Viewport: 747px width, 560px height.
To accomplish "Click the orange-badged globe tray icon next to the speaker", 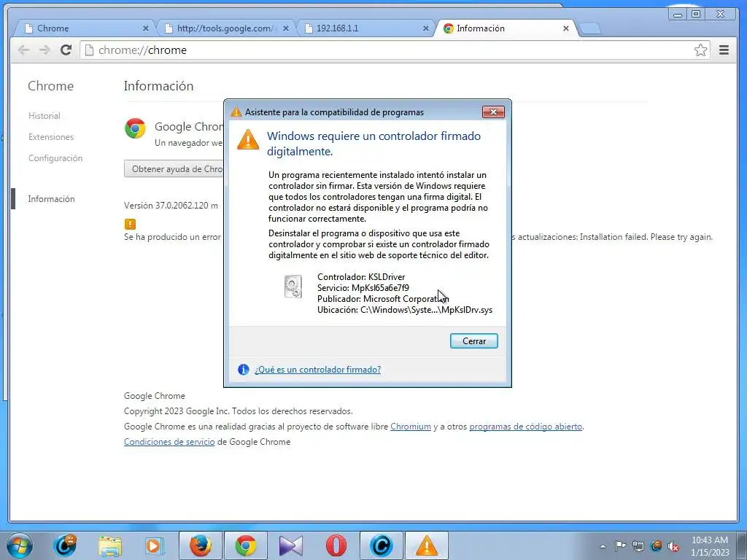I will [x=656, y=546].
